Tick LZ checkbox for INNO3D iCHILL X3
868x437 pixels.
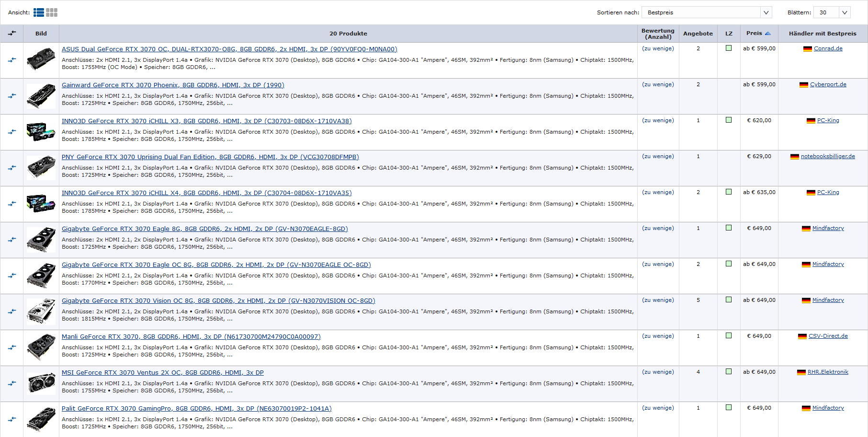click(x=729, y=120)
